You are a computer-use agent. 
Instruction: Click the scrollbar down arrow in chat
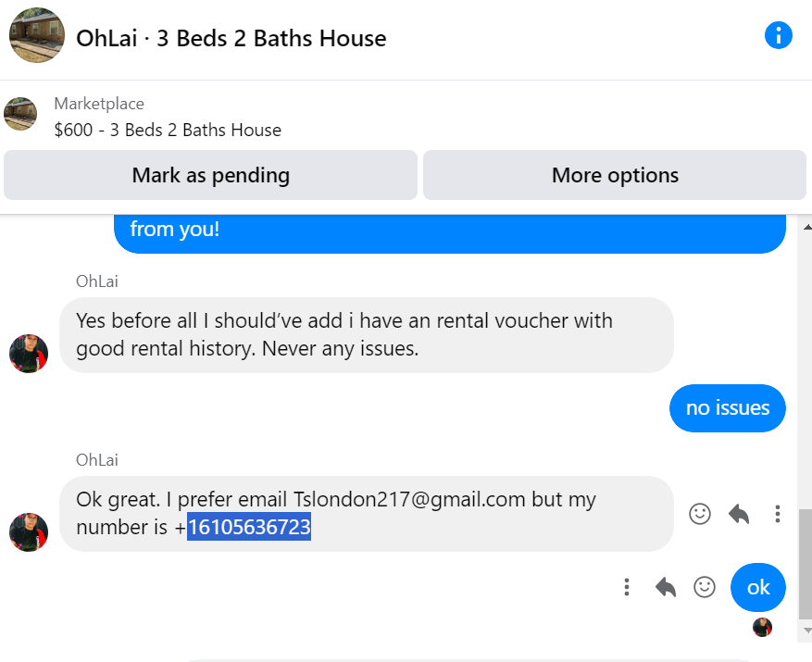(806, 631)
